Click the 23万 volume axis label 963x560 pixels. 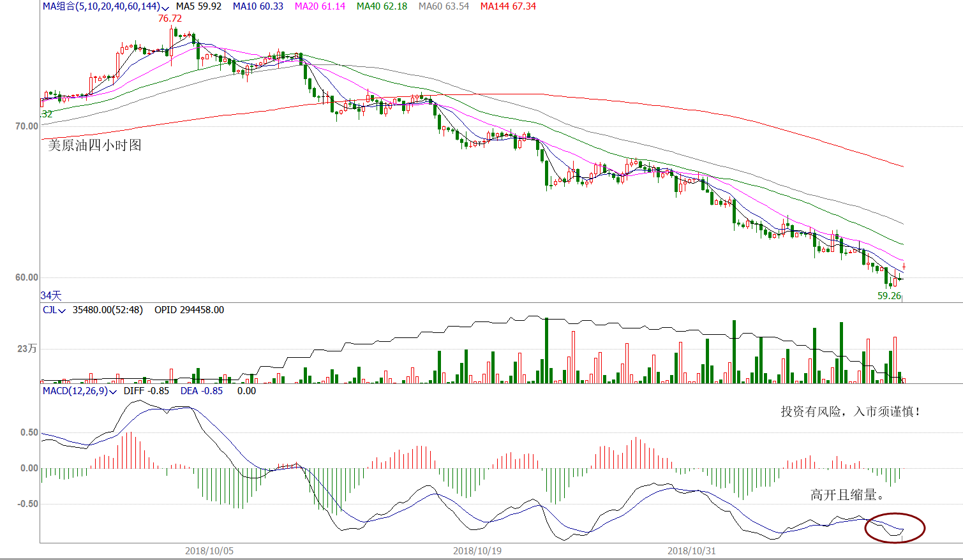pos(27,349)
